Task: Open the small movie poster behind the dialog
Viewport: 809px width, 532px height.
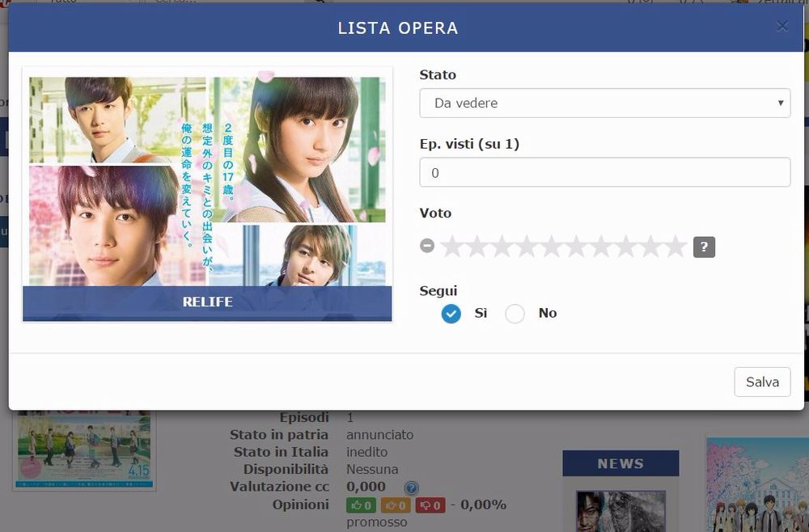Action: pyautogui.click(x=84, y=450)
